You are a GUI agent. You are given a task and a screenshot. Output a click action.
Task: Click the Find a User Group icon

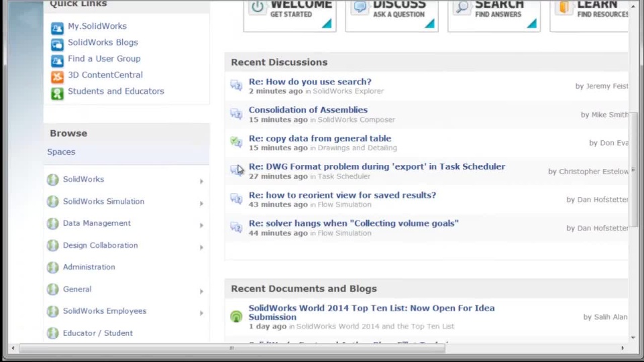[x=57, y=61]
